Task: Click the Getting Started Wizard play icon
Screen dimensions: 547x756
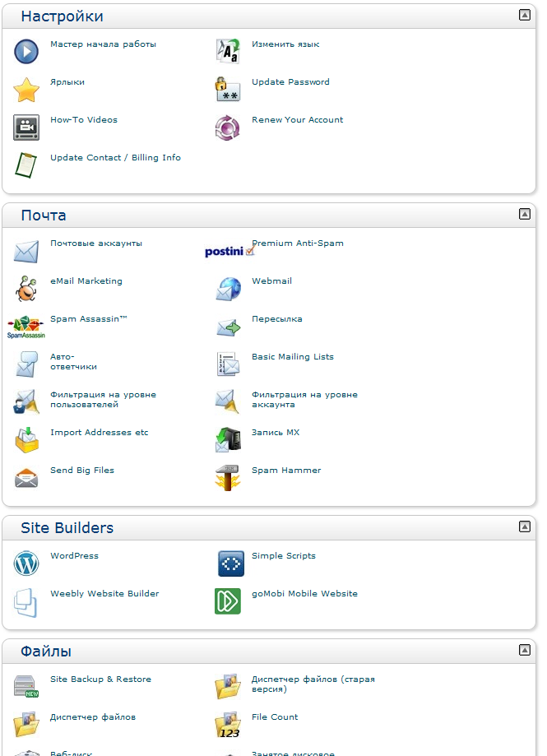Action: coord(26,52)
